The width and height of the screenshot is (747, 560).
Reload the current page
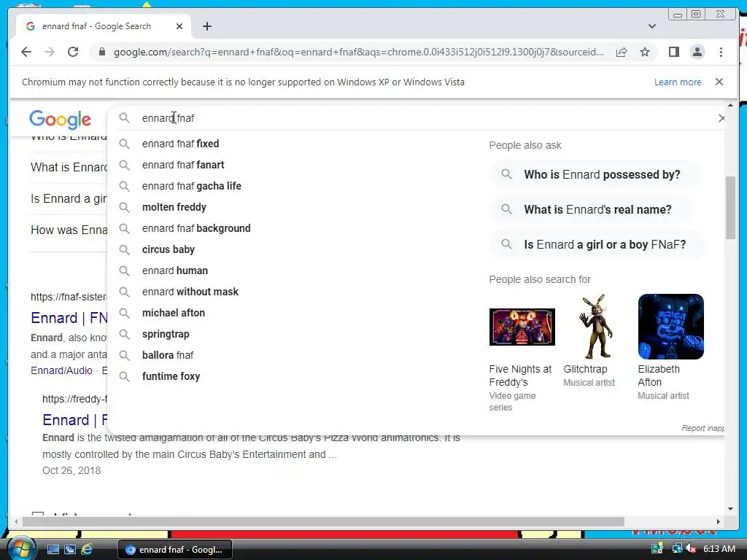(73, 52)
